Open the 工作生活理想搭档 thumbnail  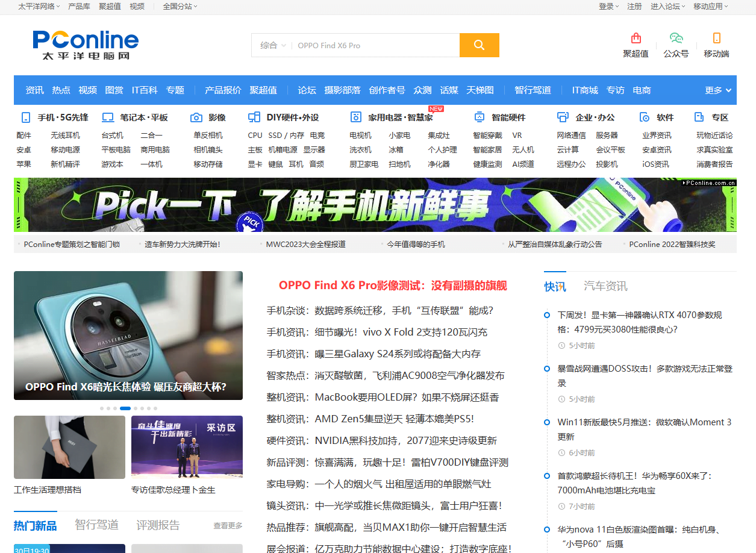[x=69, y=447]
